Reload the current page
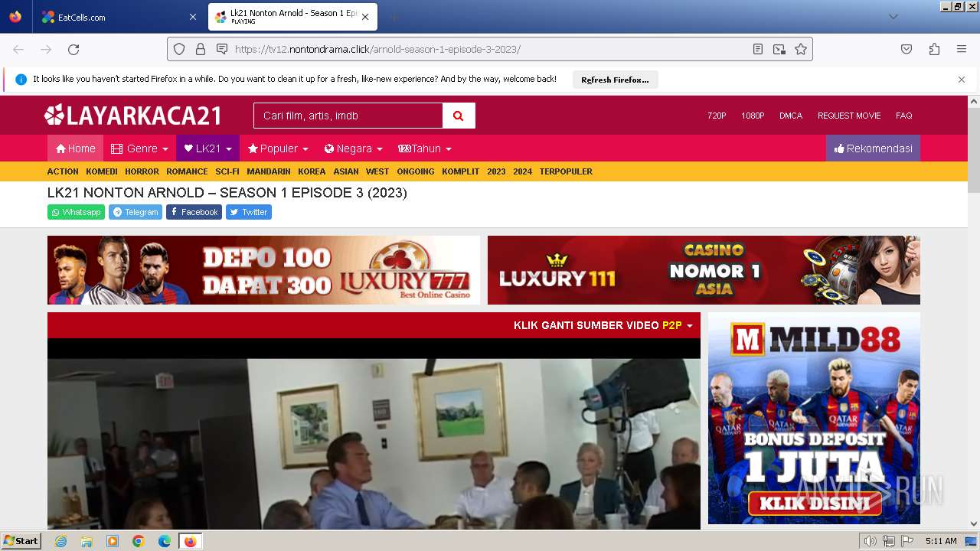 (73, 49)
